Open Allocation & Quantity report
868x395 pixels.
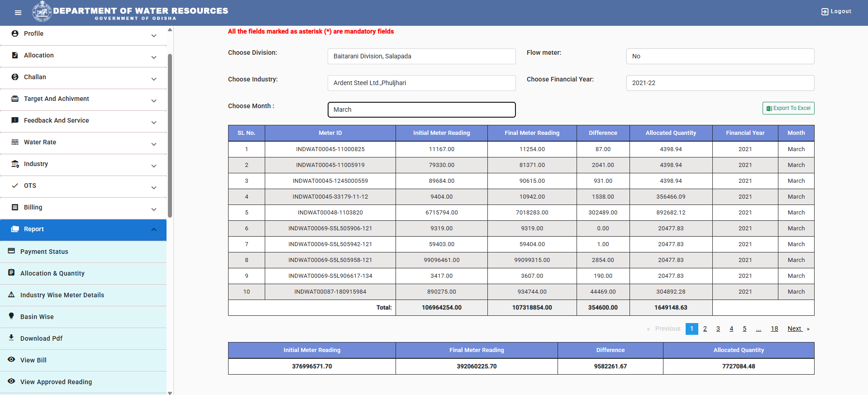pyautogui.click(x=83, y=273)
